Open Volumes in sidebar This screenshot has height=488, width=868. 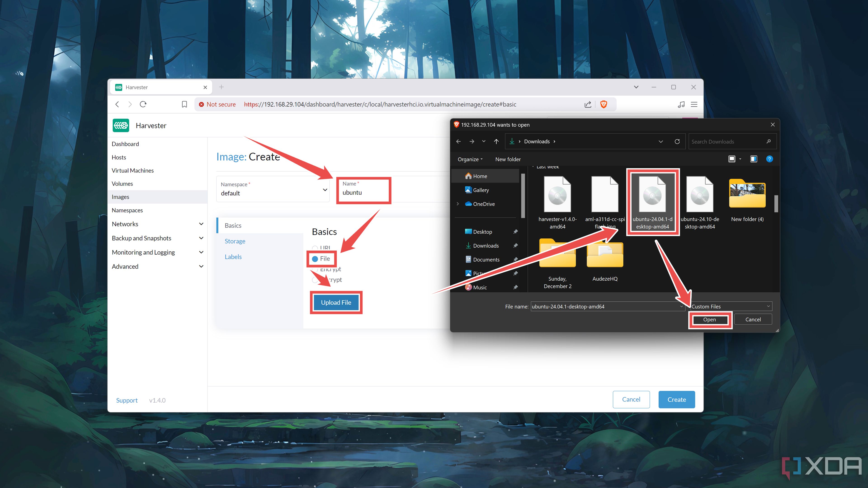click(122, 183)
